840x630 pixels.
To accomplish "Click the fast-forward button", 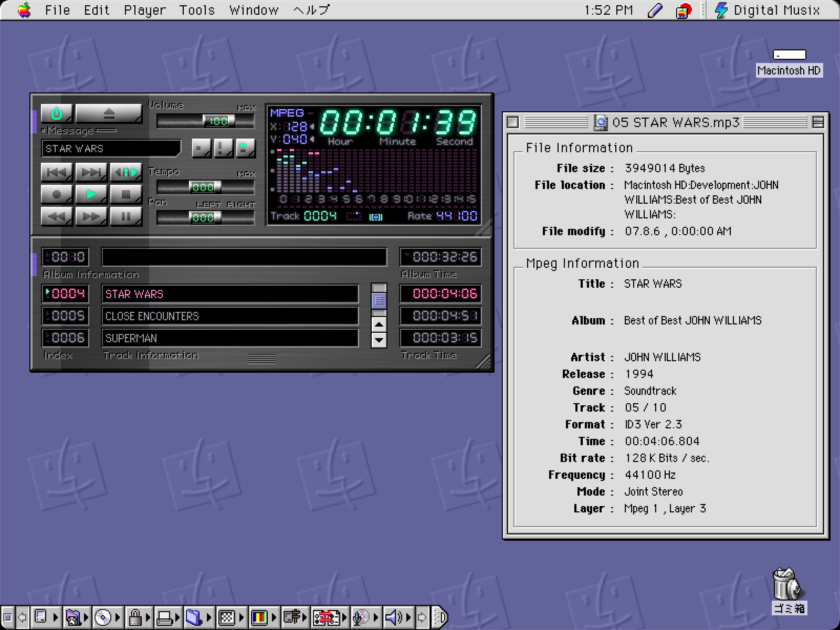I will (x=91, y=216).
